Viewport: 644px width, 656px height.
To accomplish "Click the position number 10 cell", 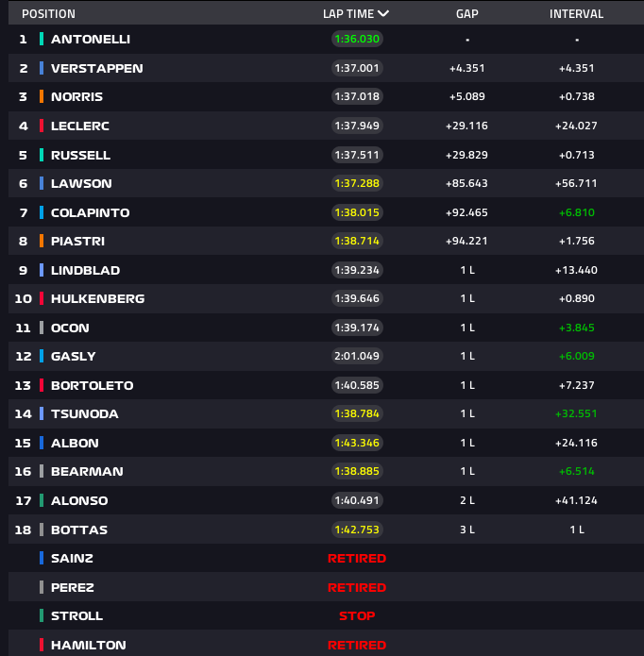I will tap(23, 298).
